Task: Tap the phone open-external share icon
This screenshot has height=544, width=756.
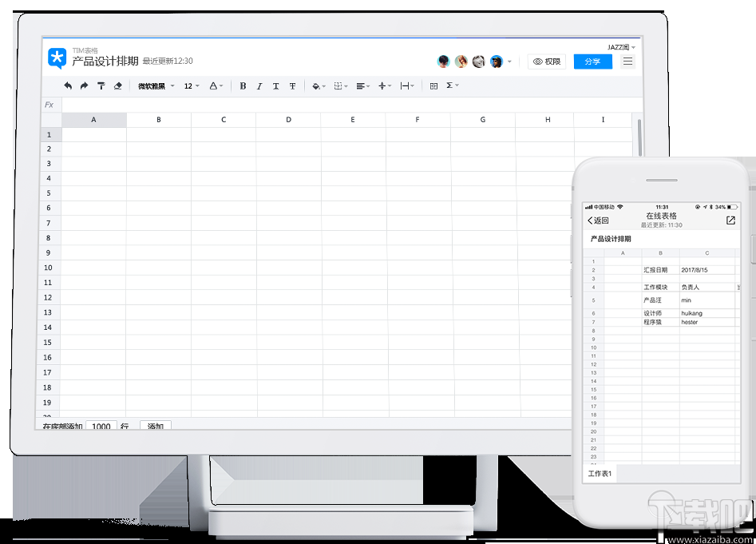Action: click(730, 220)
